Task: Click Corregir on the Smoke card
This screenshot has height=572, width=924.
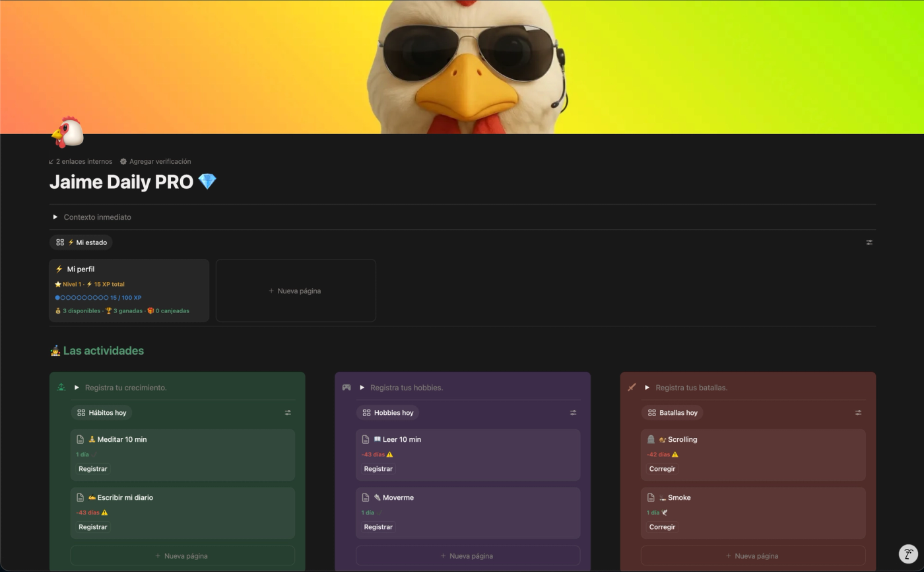Action: point(662,527)
